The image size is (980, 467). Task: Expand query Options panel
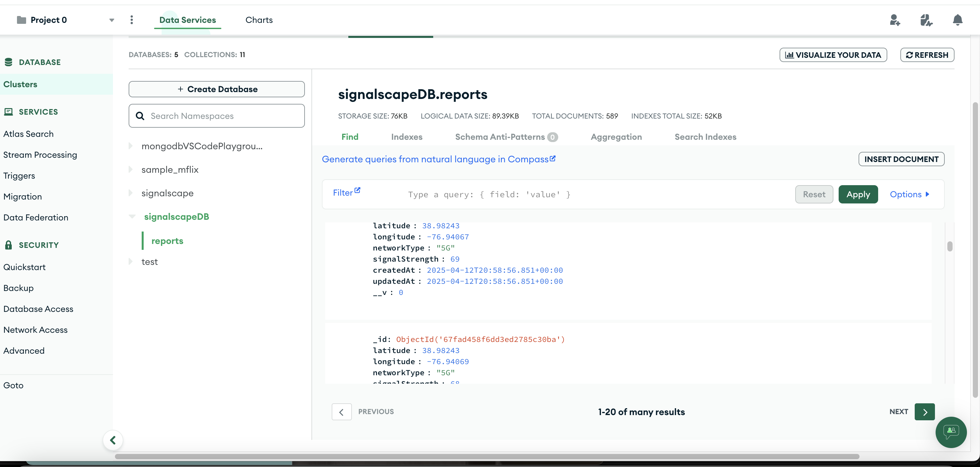(x=909, y=194)
